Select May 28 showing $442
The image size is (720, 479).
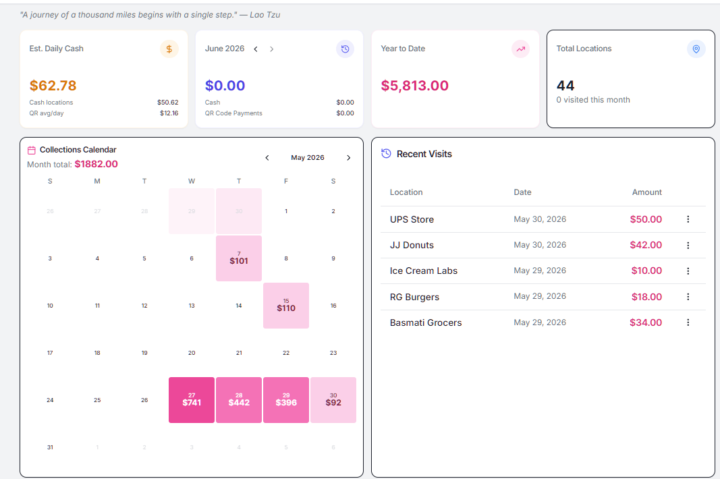239,400
